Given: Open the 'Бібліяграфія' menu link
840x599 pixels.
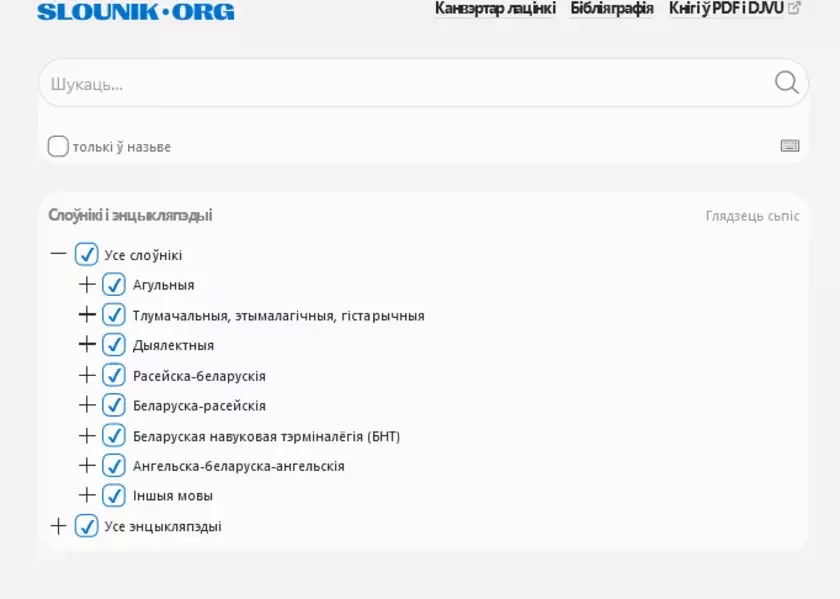Looking at the screenshot, I should point(611,9).
